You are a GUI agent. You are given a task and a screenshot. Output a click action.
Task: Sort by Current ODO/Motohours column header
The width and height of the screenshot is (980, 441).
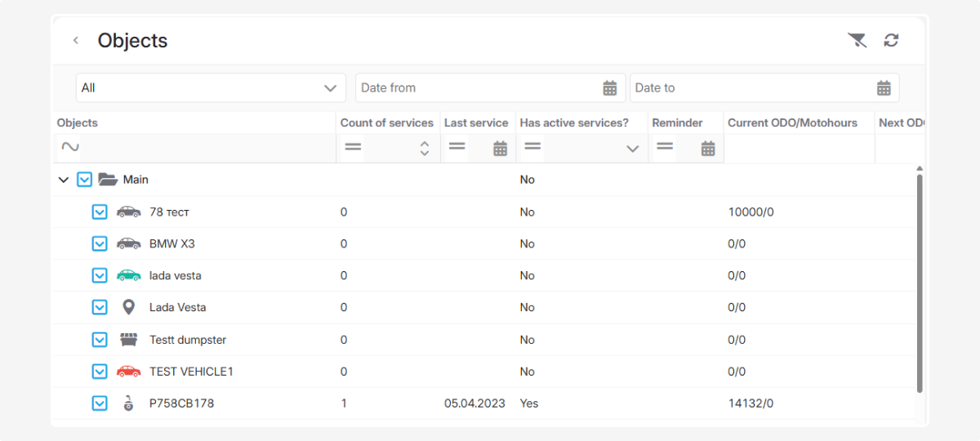[792, 123]
